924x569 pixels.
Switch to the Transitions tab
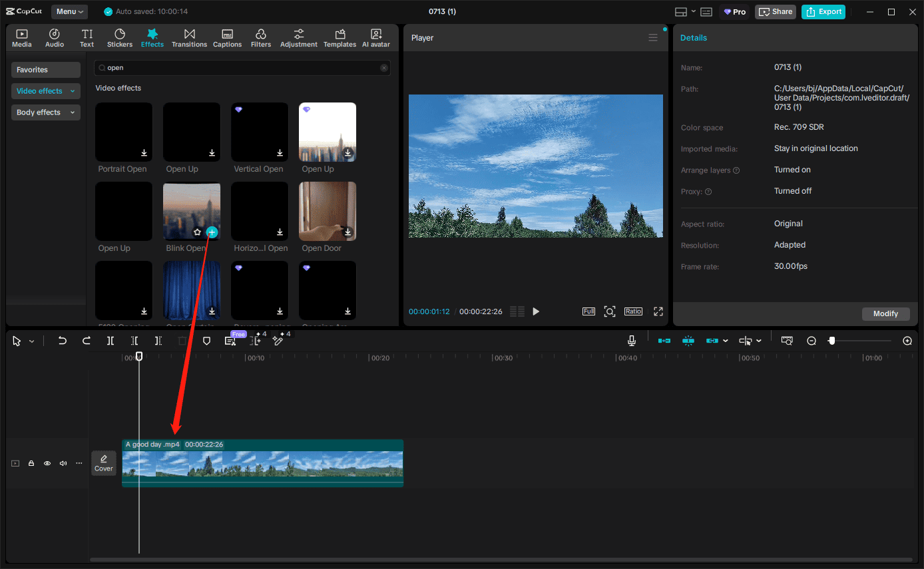[189, 38]
